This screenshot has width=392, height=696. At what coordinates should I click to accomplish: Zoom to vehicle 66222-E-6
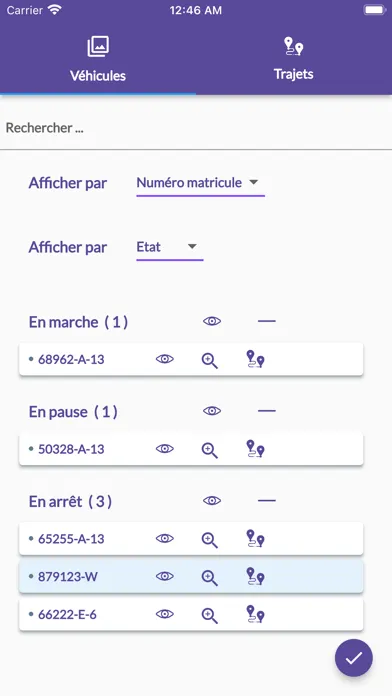pyautogui.click(x=210, y=615)
